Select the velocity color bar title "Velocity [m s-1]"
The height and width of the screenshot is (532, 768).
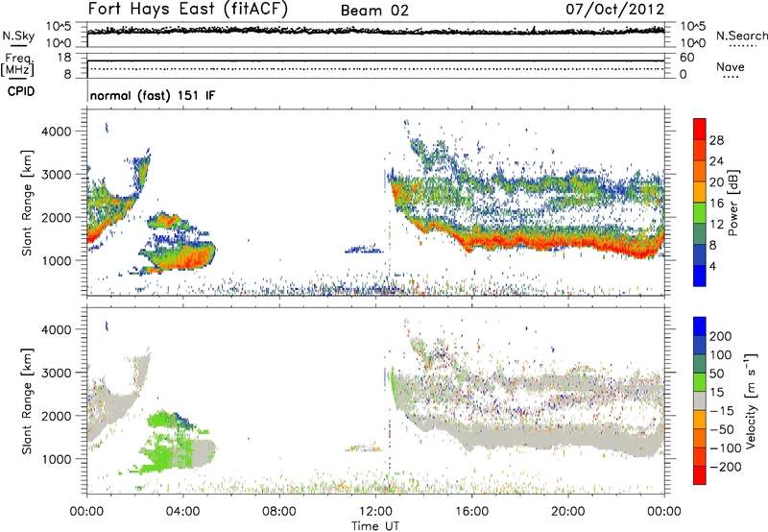[x=750, y=400]
